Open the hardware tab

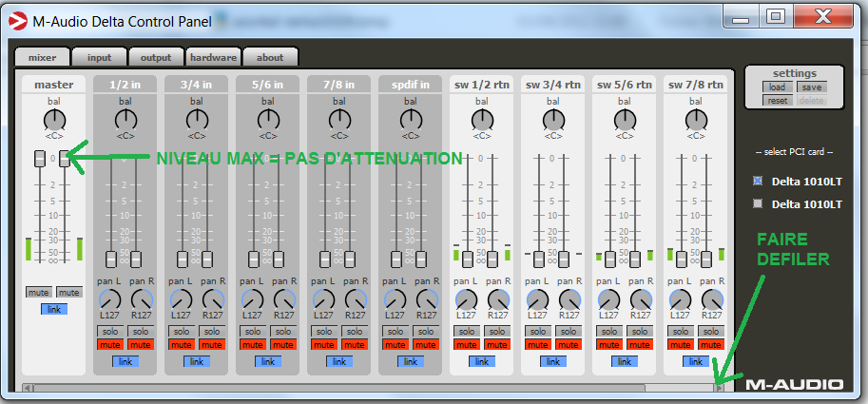tap(213, 57)
